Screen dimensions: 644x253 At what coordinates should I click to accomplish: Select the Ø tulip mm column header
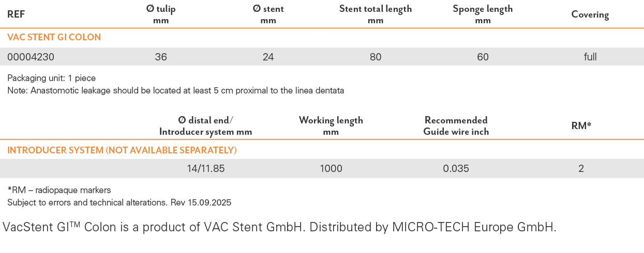(x=161, y=14)
